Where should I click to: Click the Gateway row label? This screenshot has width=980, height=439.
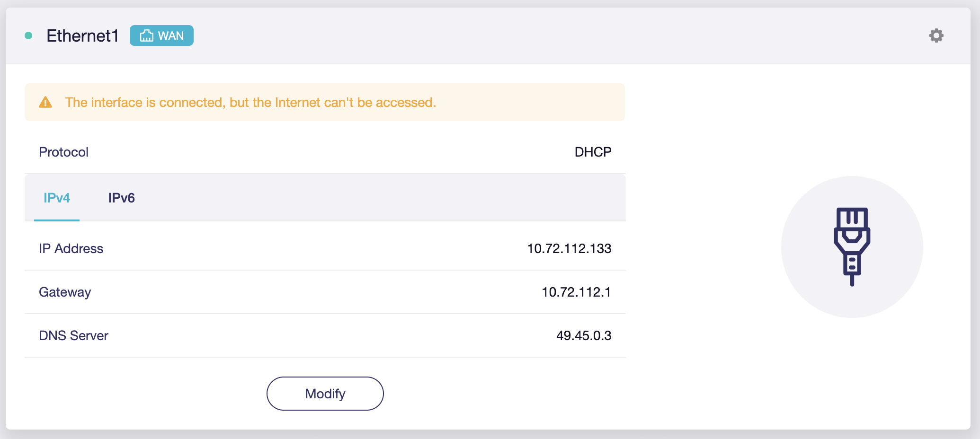click(65, 292)
